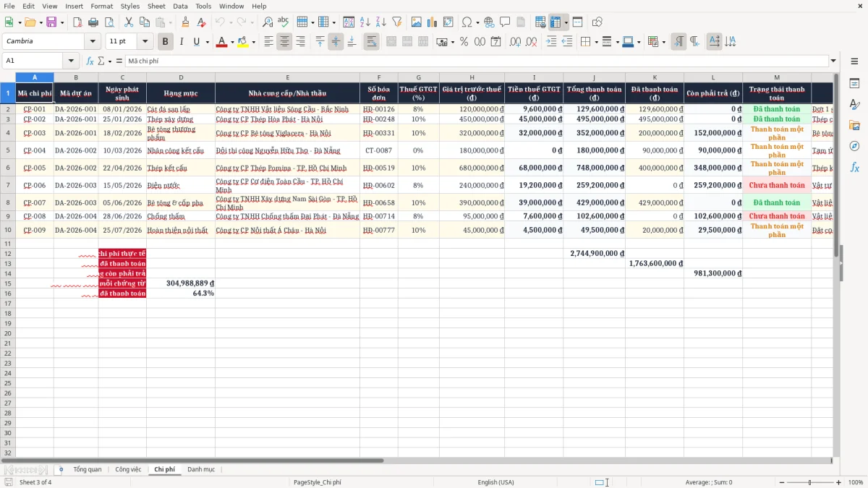Toggle center horizontal alignment
The image size is (868, 488).
284,42
